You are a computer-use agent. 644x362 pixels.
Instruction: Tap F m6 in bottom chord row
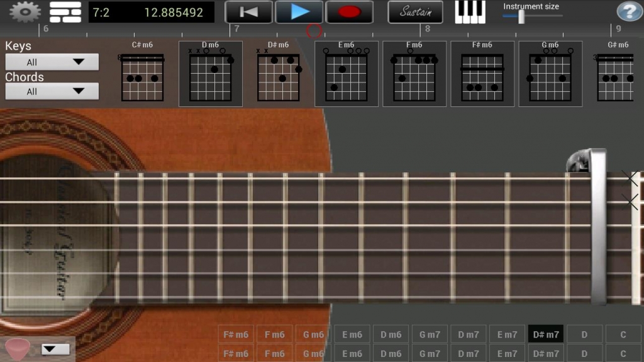pyautogui.click(x=274, y=353)
